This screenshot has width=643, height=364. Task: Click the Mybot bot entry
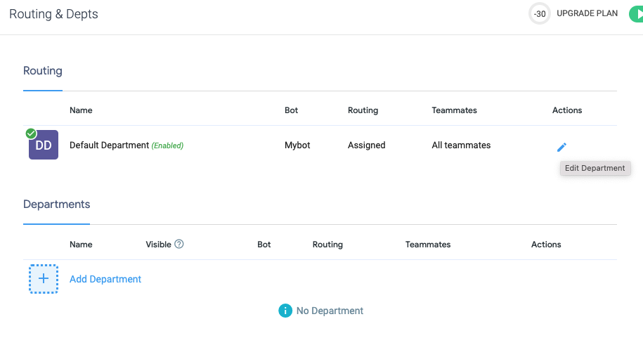pyautogui.click(x=297, y=145)
